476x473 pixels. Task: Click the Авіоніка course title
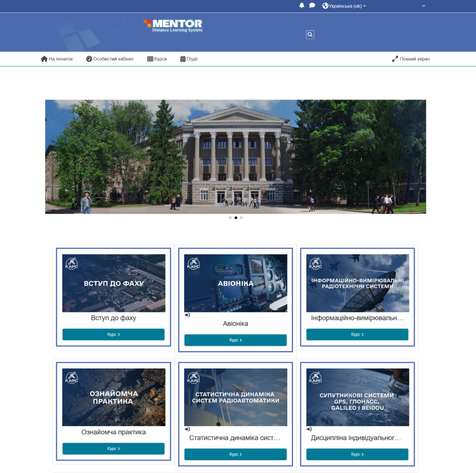236,324
